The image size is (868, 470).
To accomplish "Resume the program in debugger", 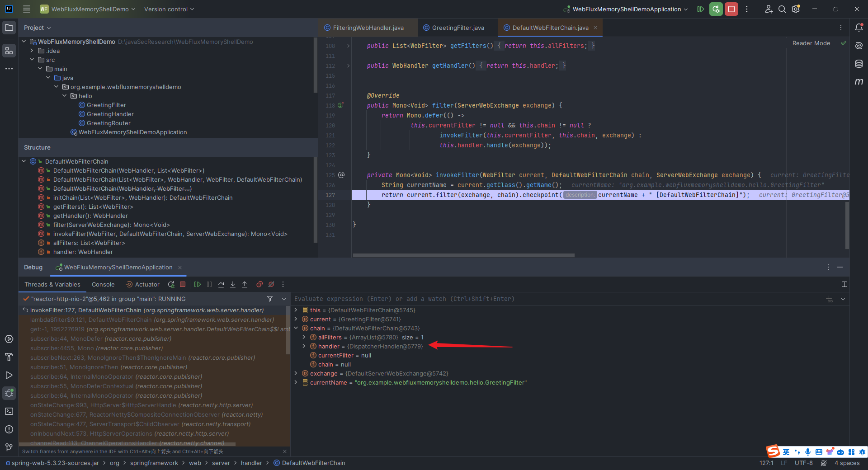I will 198,284.
